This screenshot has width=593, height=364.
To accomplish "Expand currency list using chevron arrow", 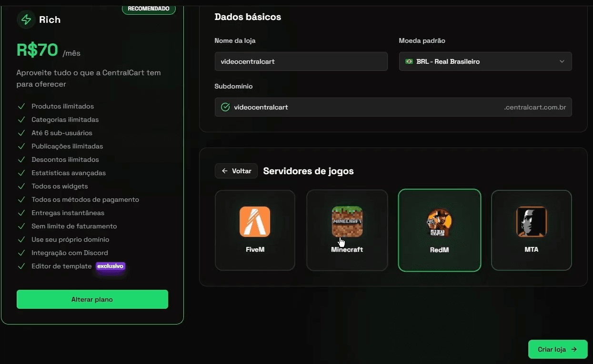I will pos(562,61).
